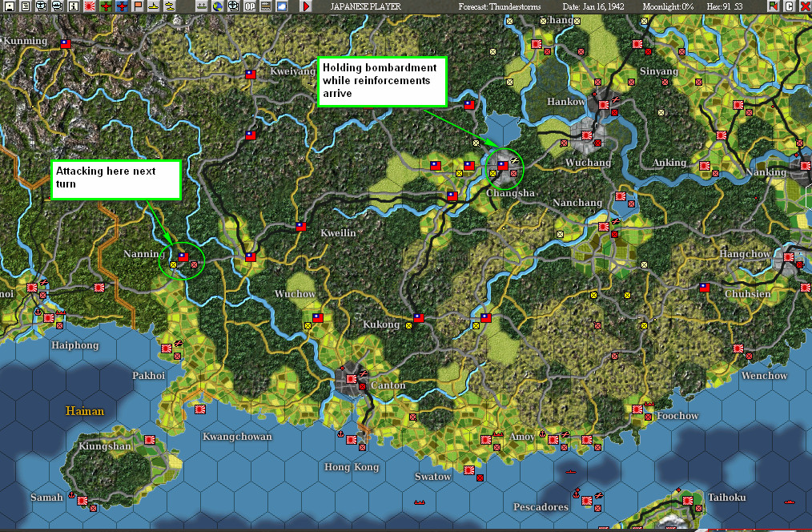The image size is (812, 532).
Task: Click the rising sun flag toolbar icon
Action: tap(90, 6)
